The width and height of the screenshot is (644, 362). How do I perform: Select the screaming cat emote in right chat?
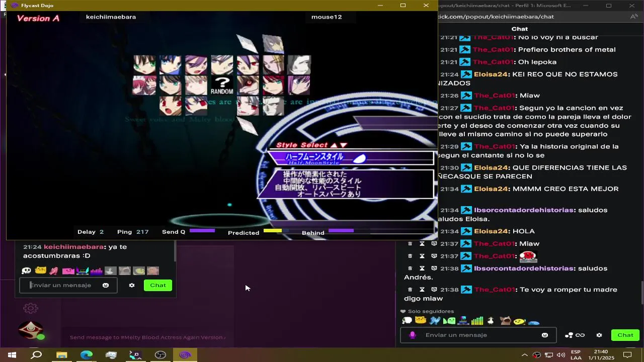tap(506, 320)
